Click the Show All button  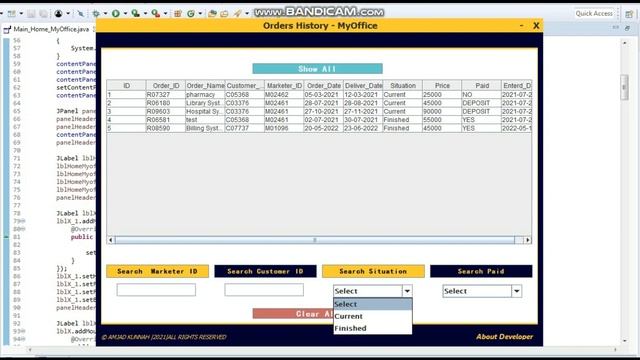[x=317, y=69]
